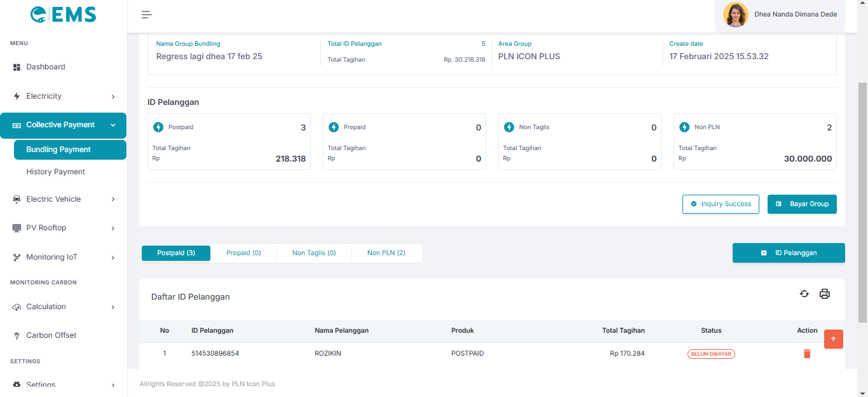Click the ID Pelanggan add button

[789, 253]
